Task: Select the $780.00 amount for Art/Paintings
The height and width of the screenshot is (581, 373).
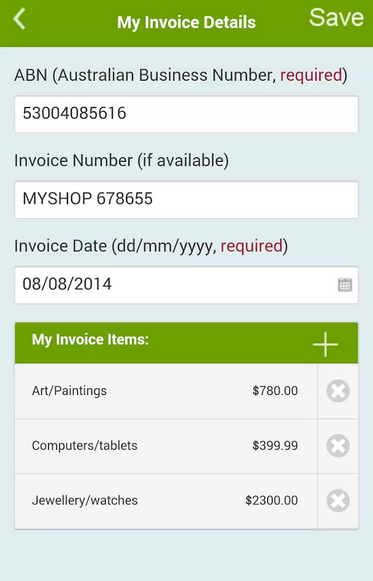Action: click(x=275, y=391)
